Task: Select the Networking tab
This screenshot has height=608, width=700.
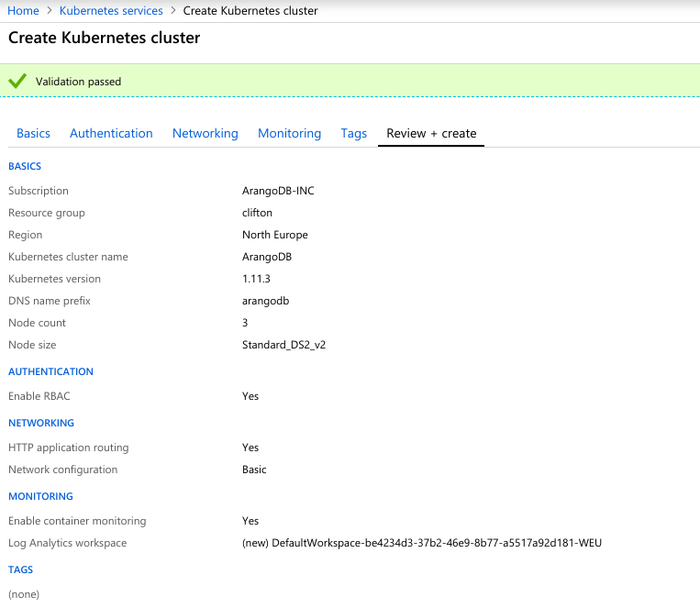Action: pos(205,133)
